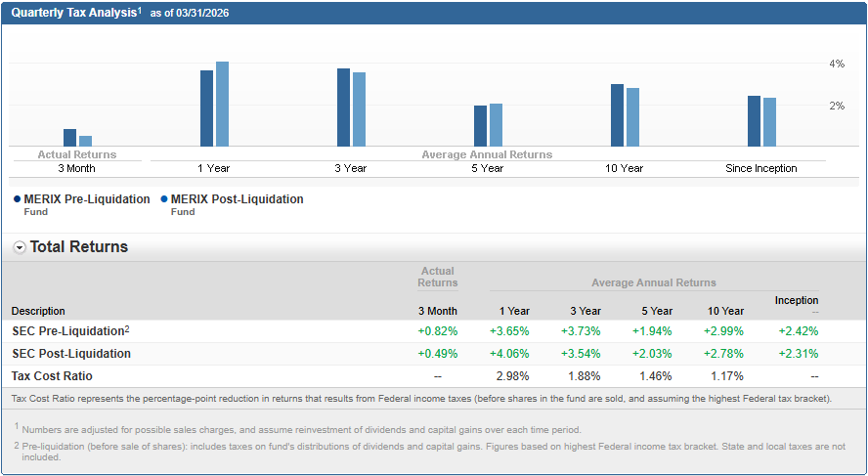Click the 3 Year label under the chart
Image resolution: width=868 pixels, height=476 pixels.
[350, 168]
